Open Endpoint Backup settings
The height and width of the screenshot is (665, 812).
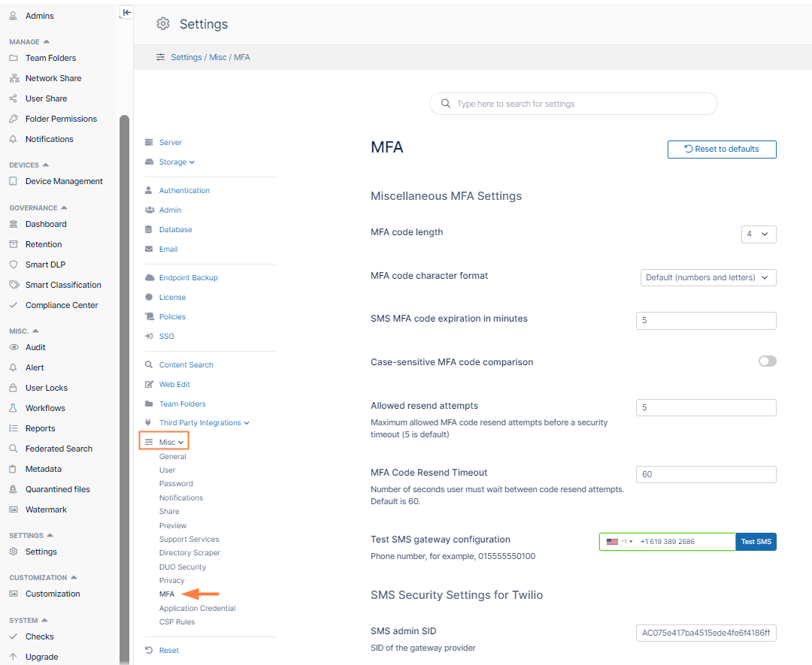[x=189, y=278]
